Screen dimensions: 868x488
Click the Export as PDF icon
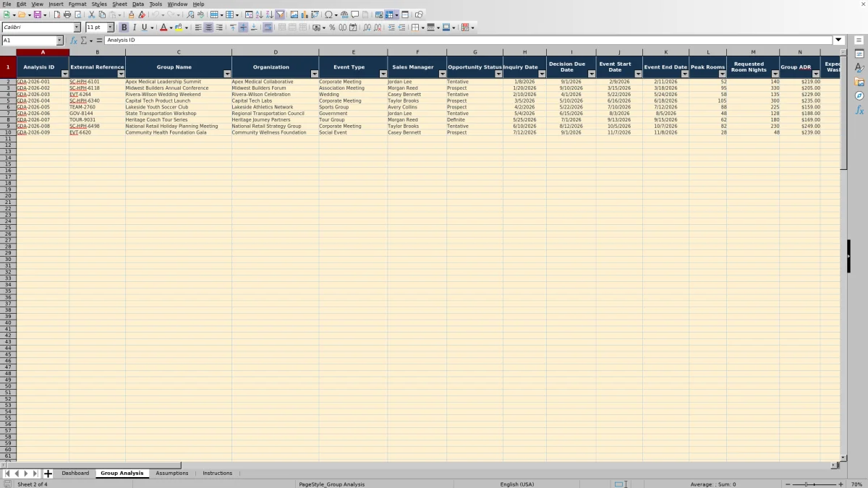tap(56, 14)
